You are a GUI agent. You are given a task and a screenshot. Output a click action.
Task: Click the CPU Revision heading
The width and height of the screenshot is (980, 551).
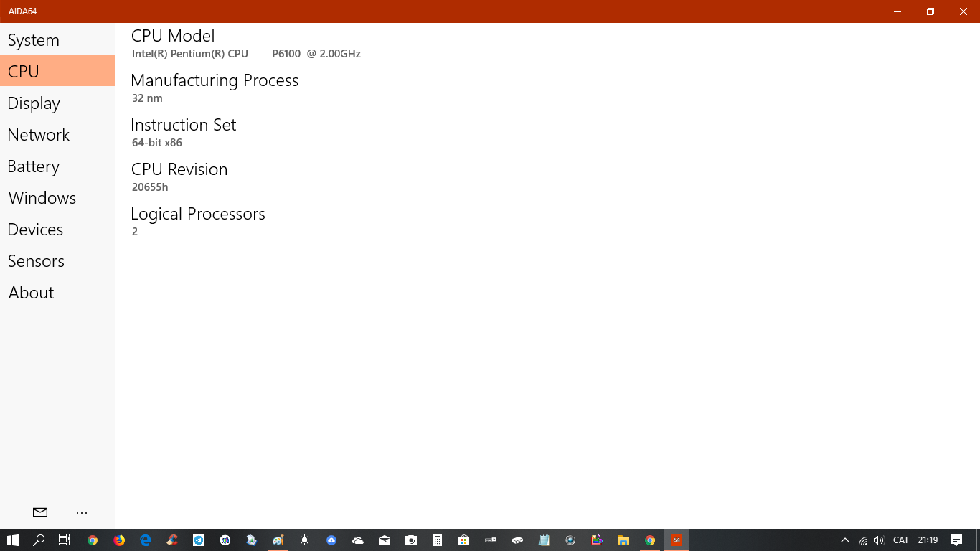[x=179, y=169]
